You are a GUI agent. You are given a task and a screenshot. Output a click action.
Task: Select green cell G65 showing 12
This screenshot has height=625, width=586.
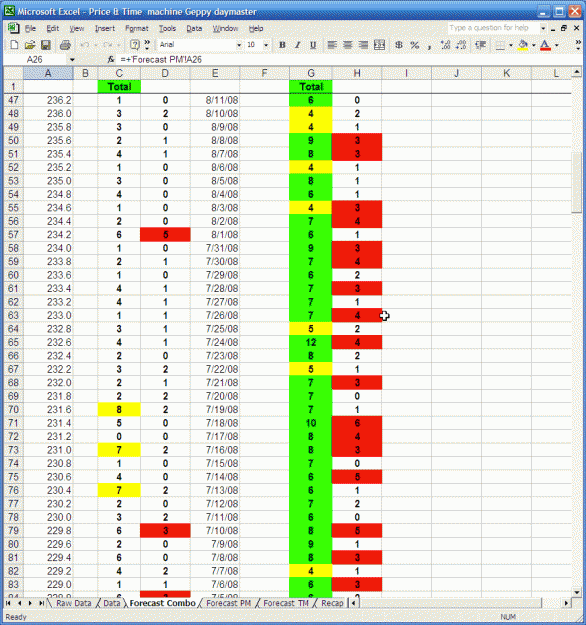pyautogui.click(x=311, y=342)
